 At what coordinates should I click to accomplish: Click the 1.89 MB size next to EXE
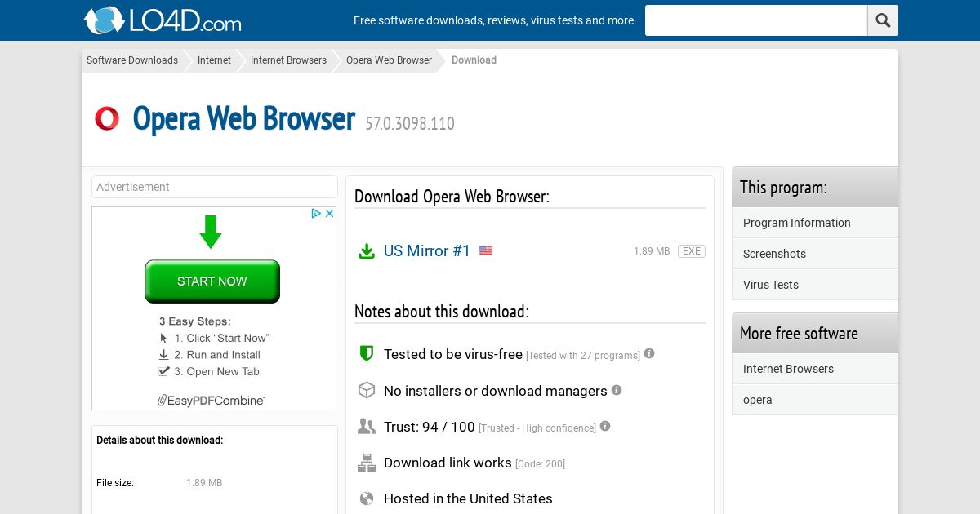coord(652,251)
